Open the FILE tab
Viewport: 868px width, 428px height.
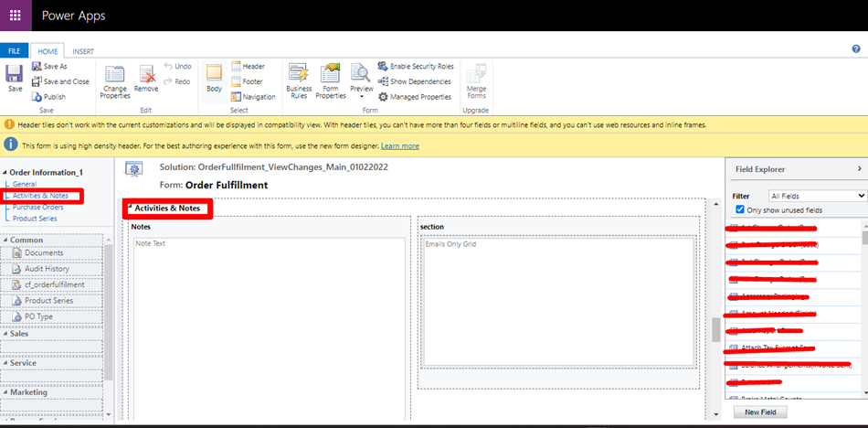tap(15, 51)
